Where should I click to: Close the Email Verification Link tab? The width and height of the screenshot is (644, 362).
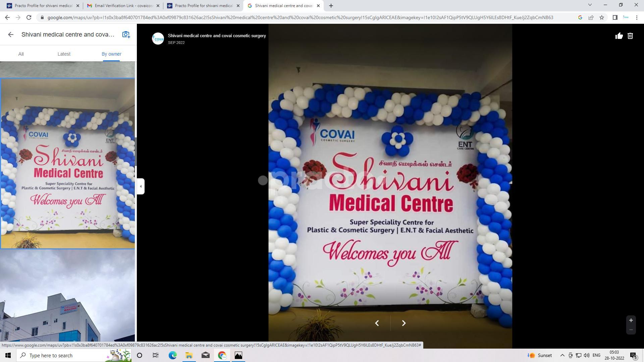coord(158,6)
